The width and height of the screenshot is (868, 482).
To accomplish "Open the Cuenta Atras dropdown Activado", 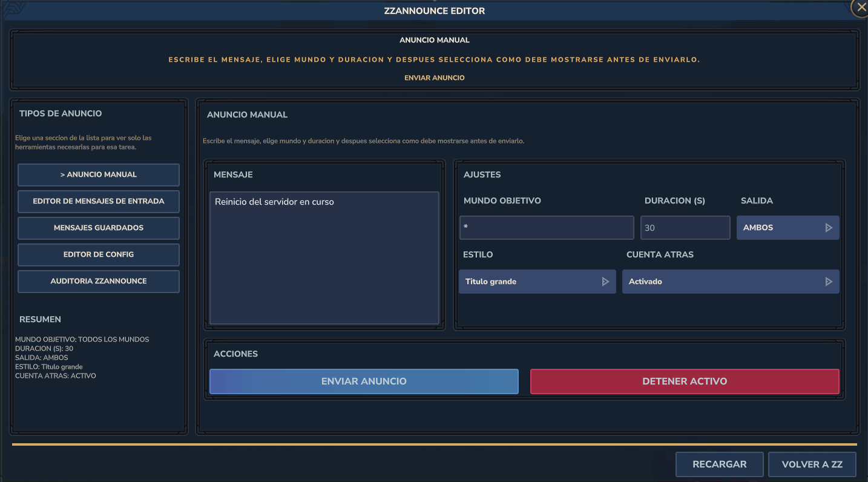I will (731, 282).
